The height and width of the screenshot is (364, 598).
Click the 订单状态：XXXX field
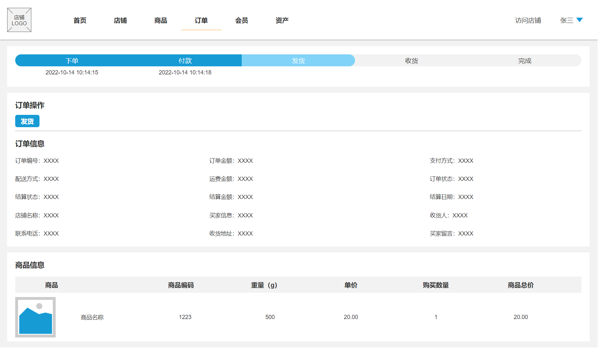[x=451, y=179]
